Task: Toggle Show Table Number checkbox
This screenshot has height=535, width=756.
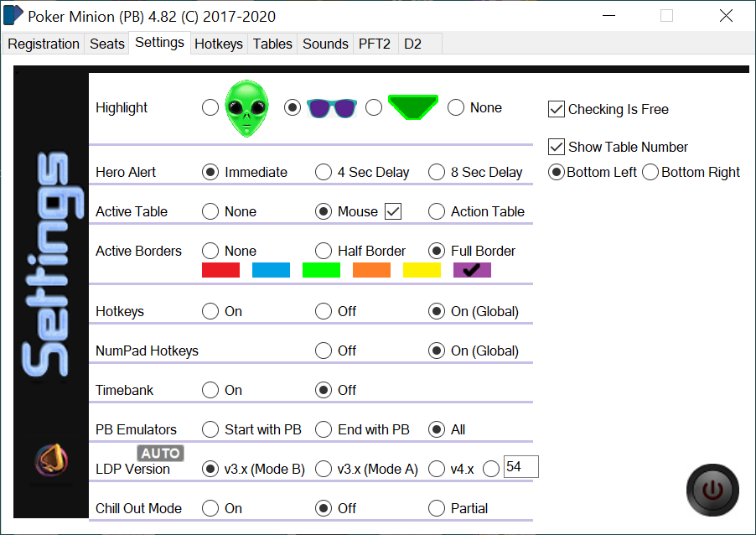Action: pos(557,147)
